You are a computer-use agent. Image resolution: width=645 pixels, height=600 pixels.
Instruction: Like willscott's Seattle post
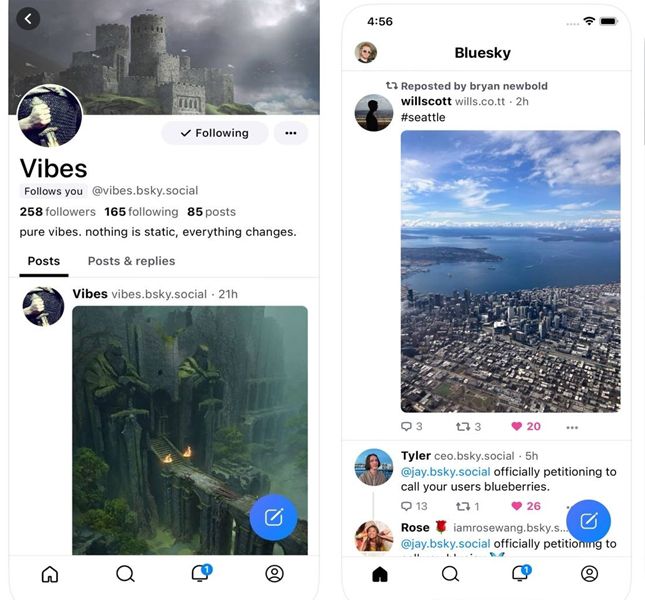click(526, 427)
